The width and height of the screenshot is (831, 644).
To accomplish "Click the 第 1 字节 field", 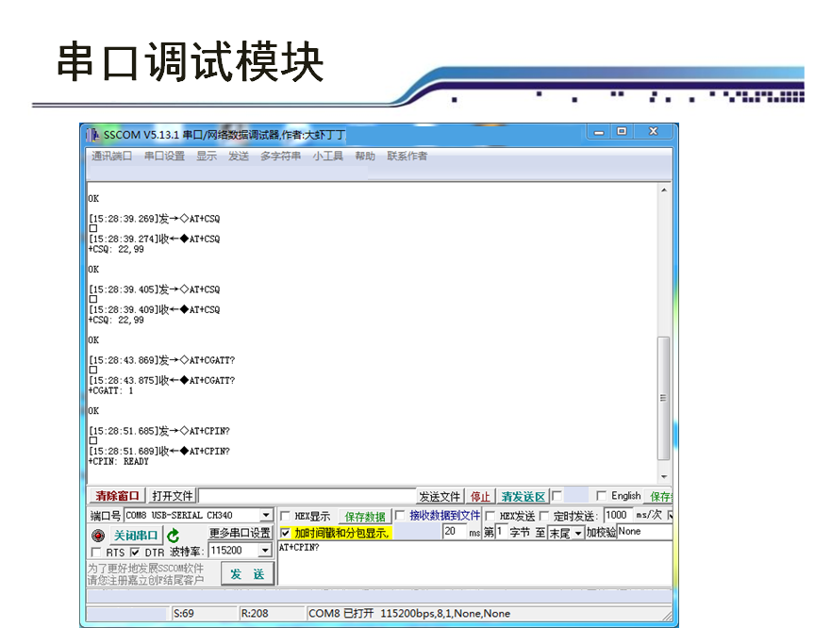I will (x=502, y=532).
